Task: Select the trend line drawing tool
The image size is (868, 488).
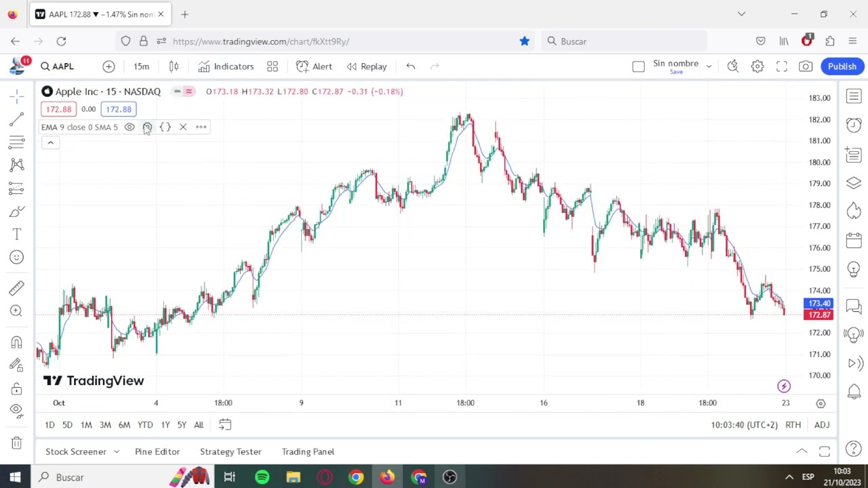Action: click(16, 119)
